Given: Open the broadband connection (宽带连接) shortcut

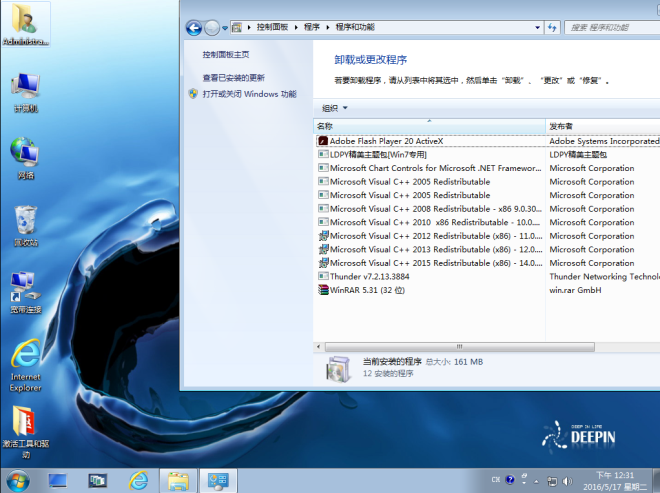Looking at the screenshot, I should pos(25,292).
